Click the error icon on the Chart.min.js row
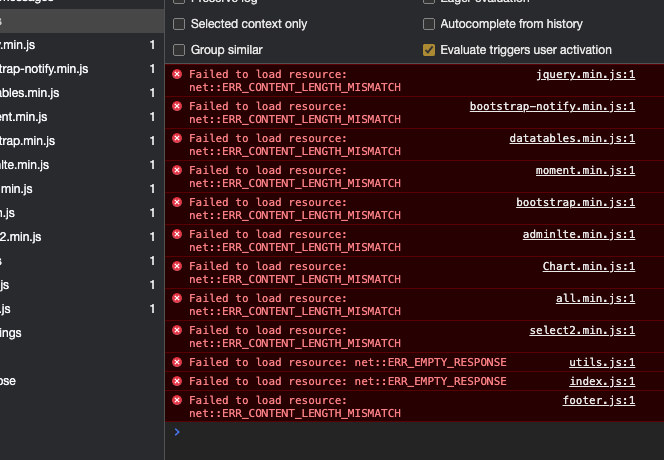The image size is (664, 460). 177,266
